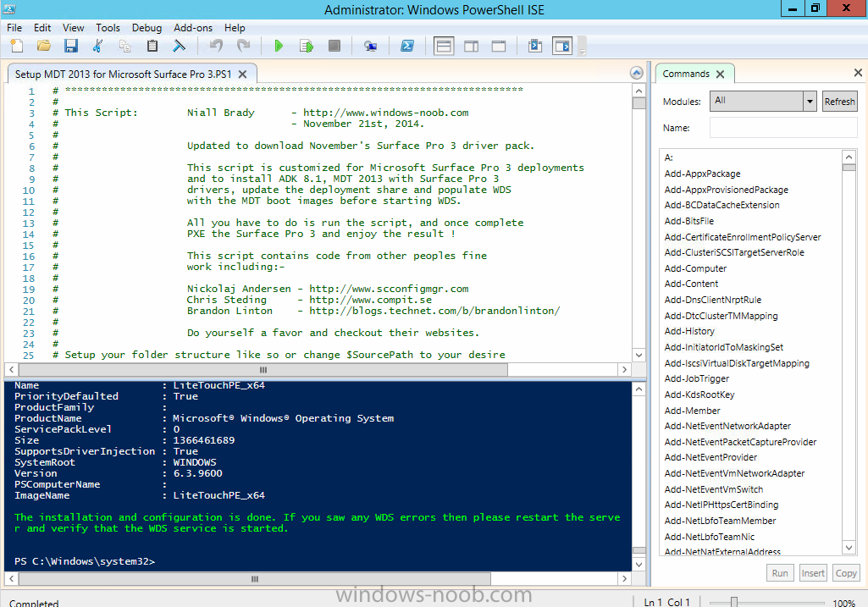The width and height of the screenshot is (868, 607).
Task: Select Add-KdsRootKey command
Action: pos(699,395)
